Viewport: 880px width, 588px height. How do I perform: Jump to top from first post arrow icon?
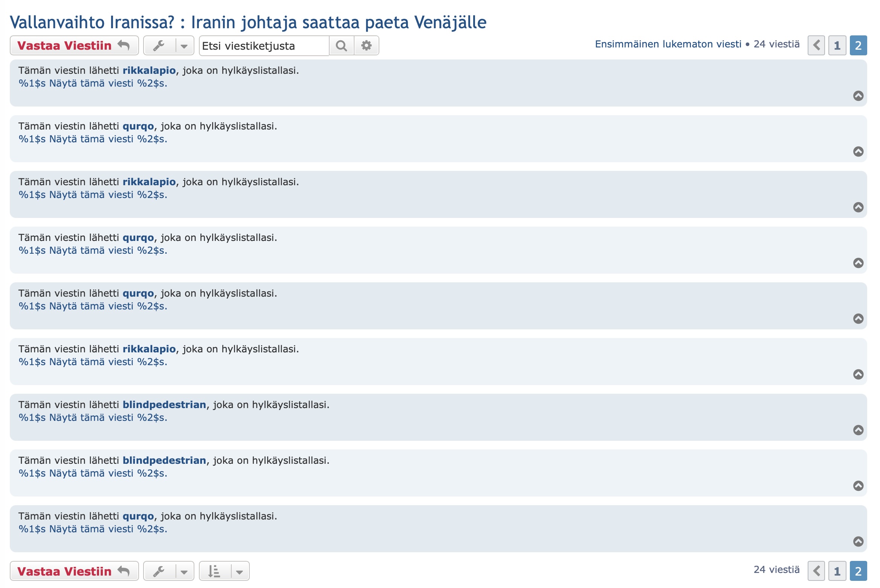pyautogui.click(x=859, y=96)
